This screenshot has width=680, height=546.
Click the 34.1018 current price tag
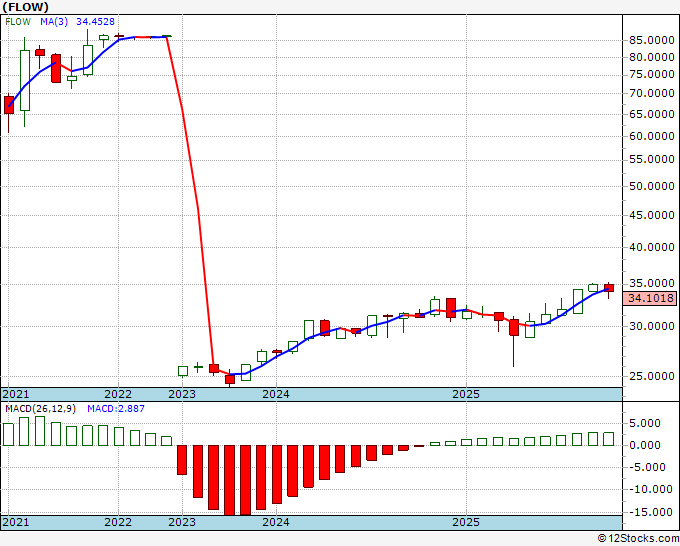click(651, 298)
